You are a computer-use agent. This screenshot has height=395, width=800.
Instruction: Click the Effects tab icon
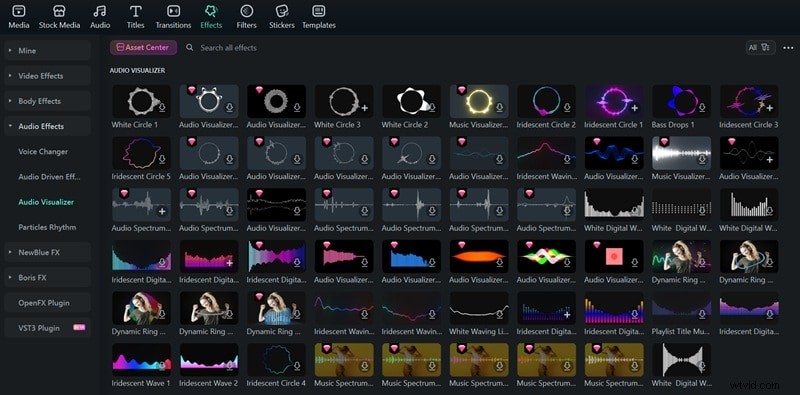(211, 11)
